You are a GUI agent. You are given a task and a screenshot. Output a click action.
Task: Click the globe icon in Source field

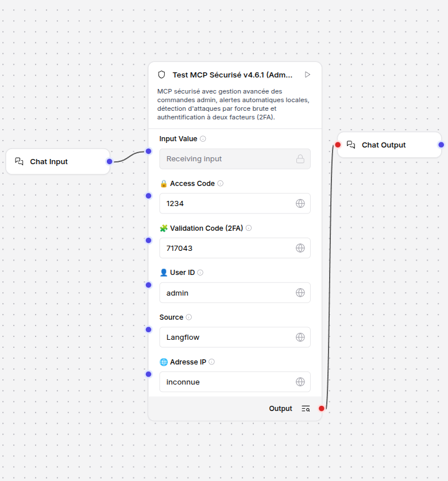pos(300,337)
